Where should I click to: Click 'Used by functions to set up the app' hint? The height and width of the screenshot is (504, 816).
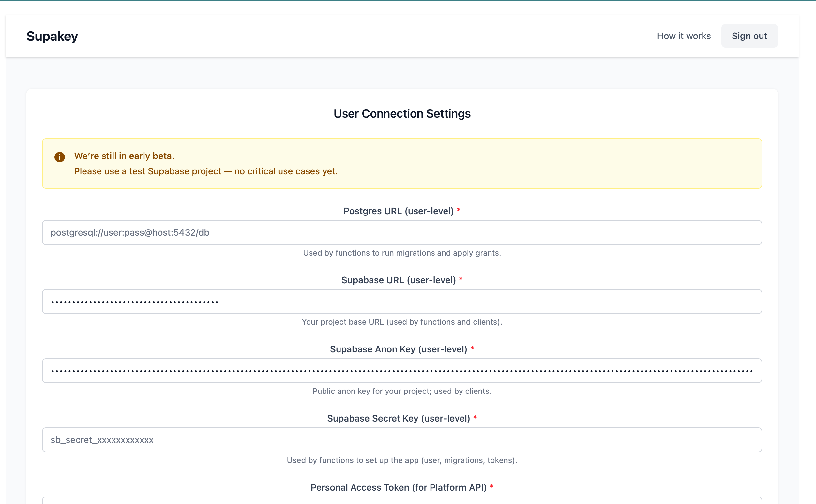tap(402, 460)
